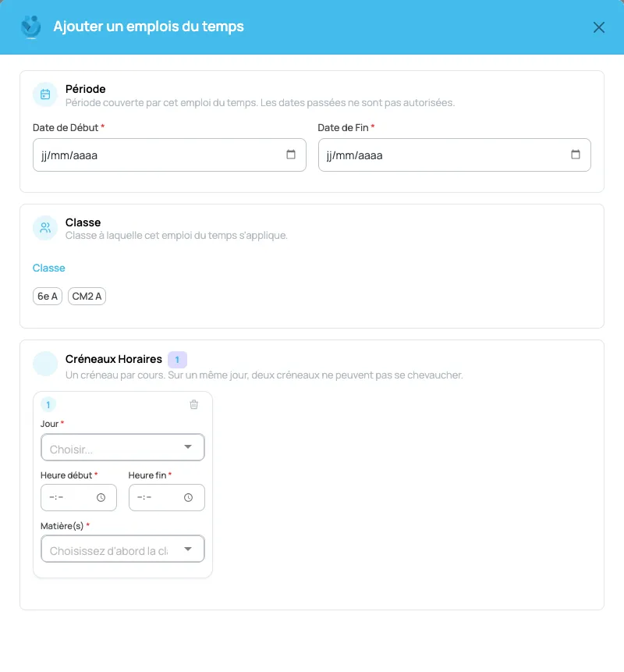624x672 pixels.
Task: Click the app logo in dialog header
Action: tap(31, 27)
